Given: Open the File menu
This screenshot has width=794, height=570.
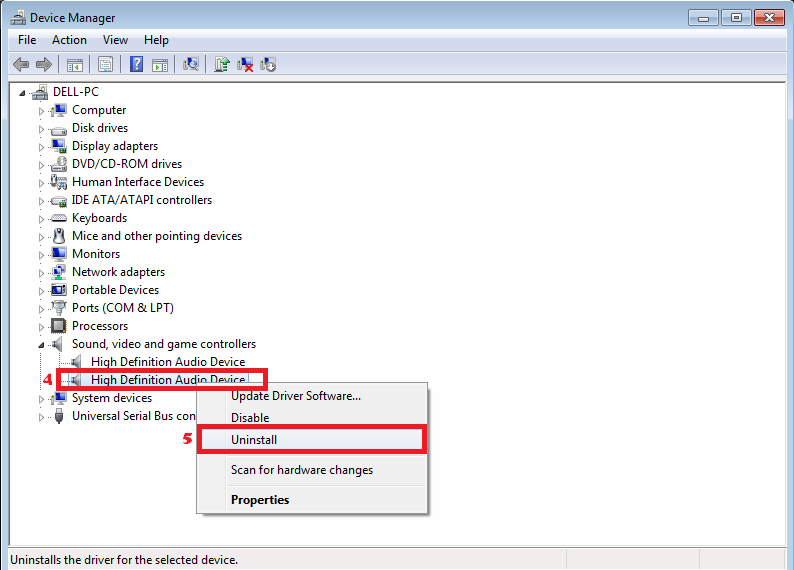Looking at the screenshot, I should click(x=27, y=40).
